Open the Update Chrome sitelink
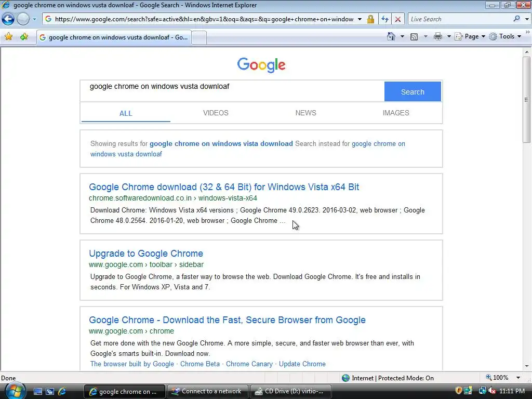 302,364
